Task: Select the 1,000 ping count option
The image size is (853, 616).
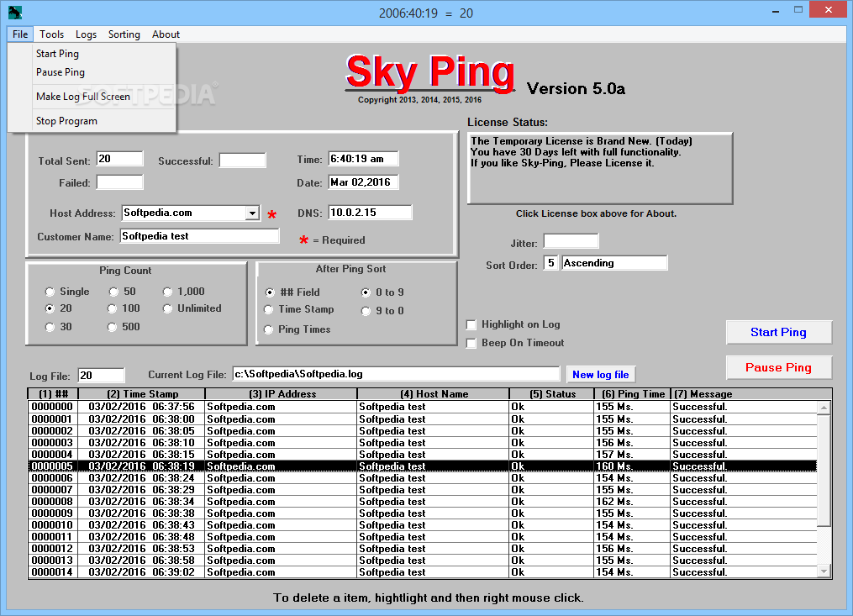Action: click(184, 291)
